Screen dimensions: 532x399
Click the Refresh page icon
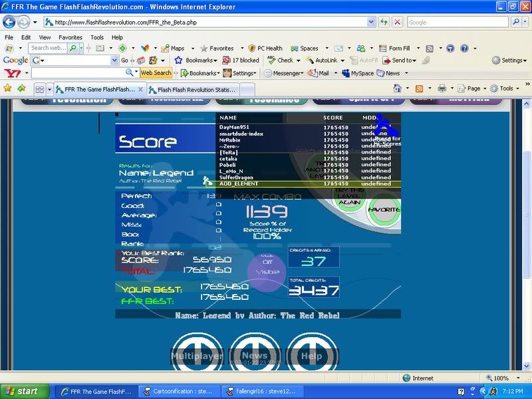(384, 22)
